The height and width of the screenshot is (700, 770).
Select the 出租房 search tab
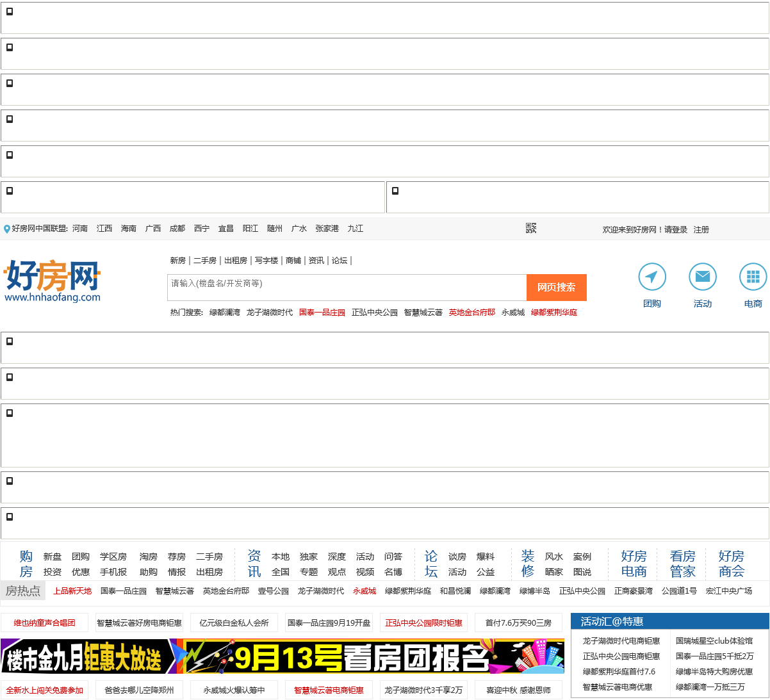click(236, 261)
